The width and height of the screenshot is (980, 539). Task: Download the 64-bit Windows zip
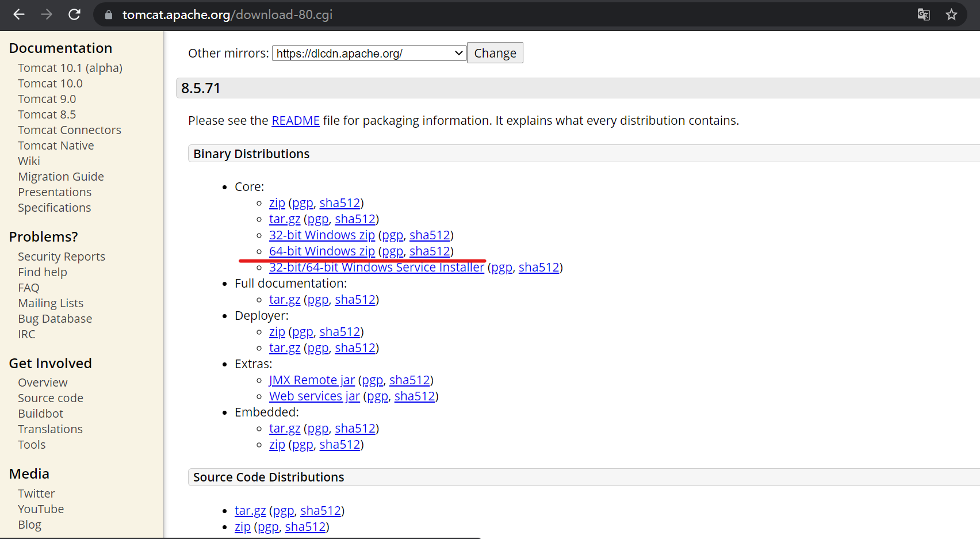click(322, 251)
